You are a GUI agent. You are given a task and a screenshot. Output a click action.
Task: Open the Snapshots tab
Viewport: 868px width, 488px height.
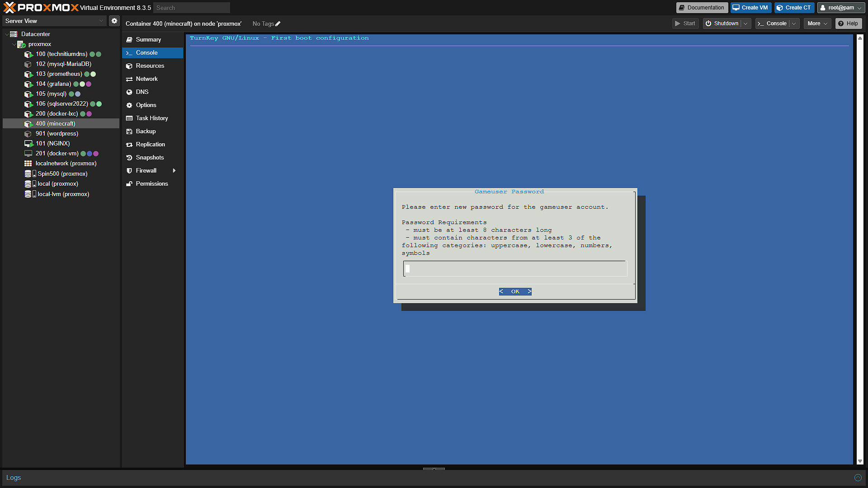152,158
